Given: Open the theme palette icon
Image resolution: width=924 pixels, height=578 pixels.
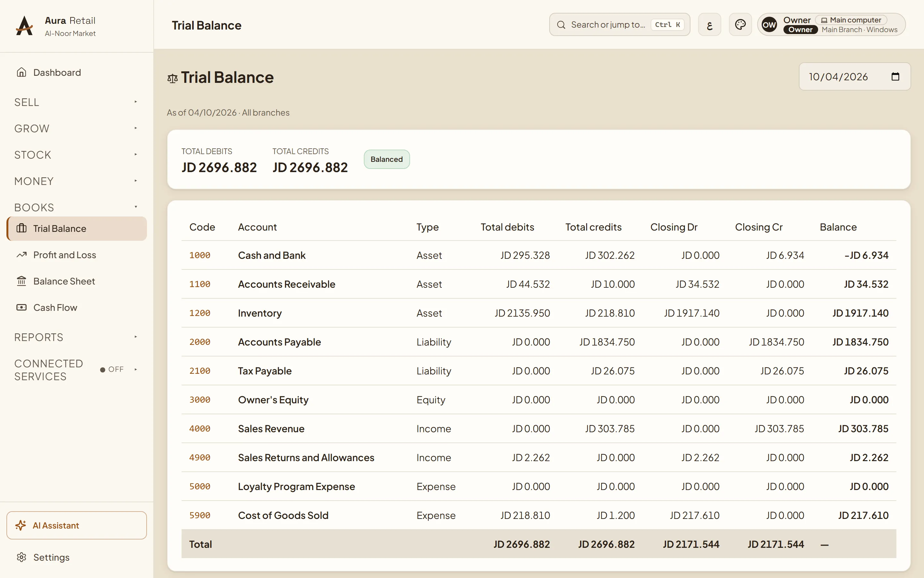Looking at the screenshot, I should tap(740, 25).
